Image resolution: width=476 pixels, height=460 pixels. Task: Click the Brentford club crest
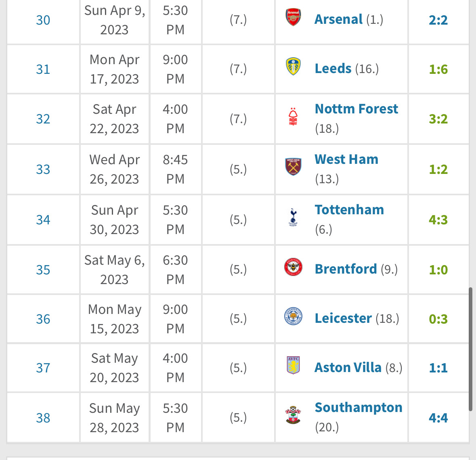click(293, 267)
